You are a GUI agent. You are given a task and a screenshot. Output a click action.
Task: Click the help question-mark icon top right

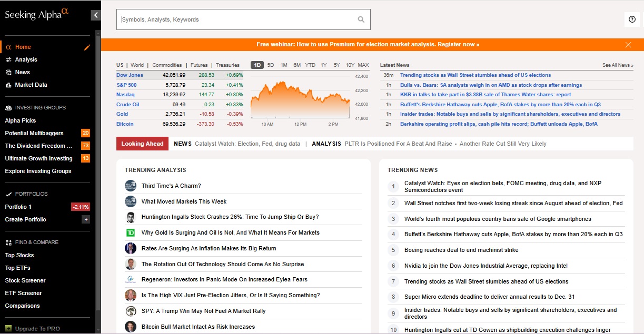point(631,19)
